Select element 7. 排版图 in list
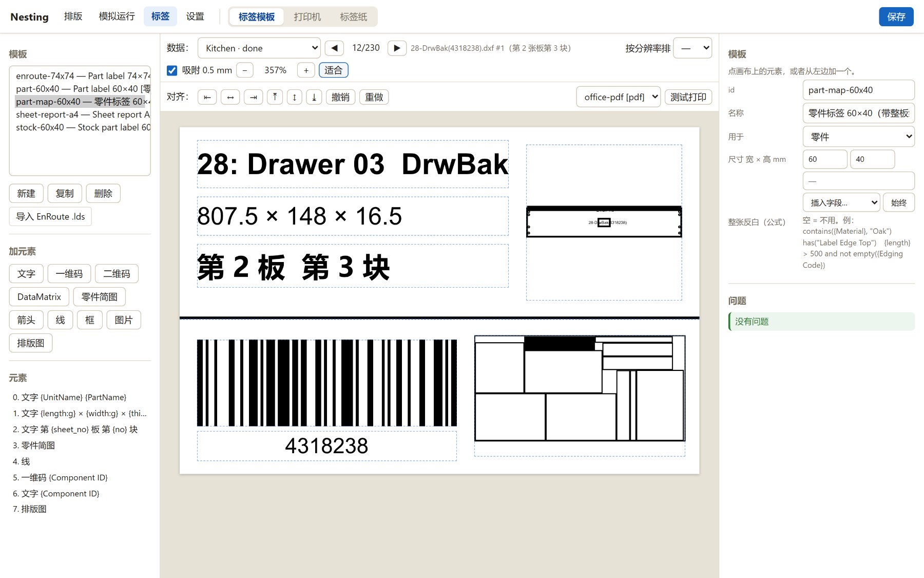Screen dimensions: 924x578 pos(80,509)
